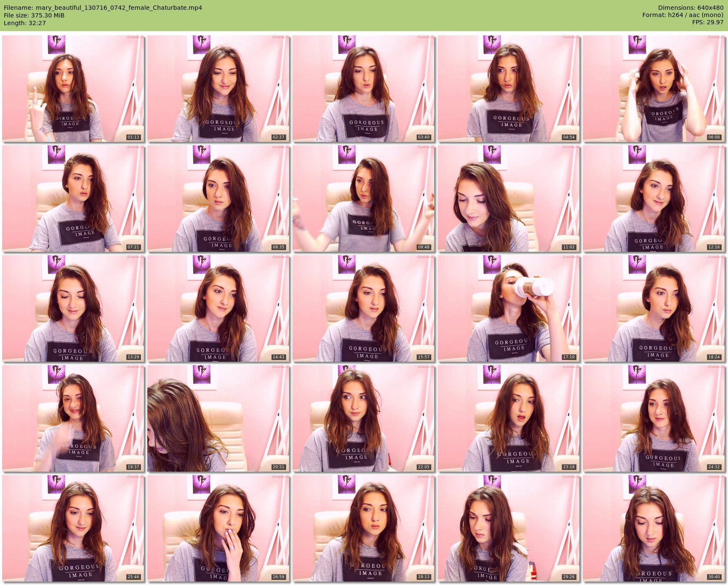
Task: Pick the 03:40 video frame
Action: click(364, 88)
